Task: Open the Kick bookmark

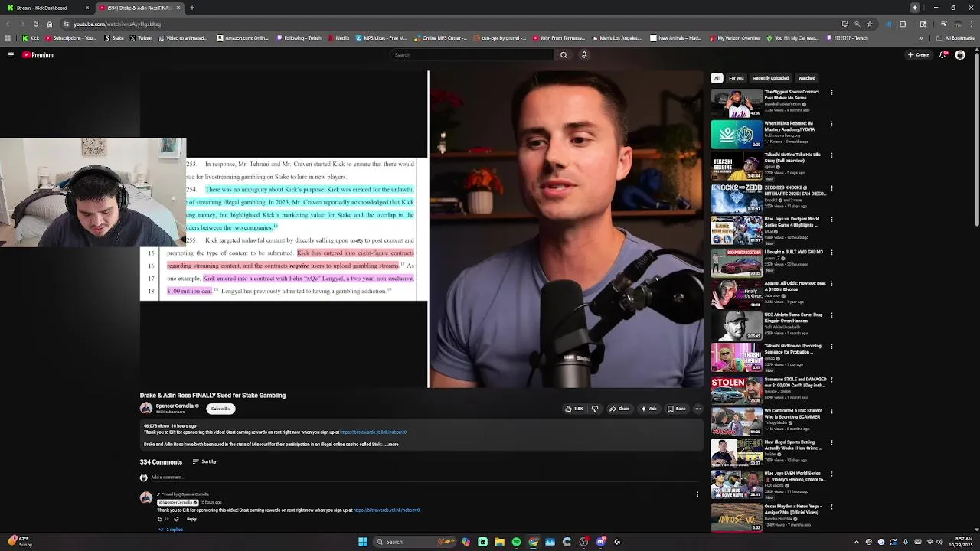Action: (31, 38)
